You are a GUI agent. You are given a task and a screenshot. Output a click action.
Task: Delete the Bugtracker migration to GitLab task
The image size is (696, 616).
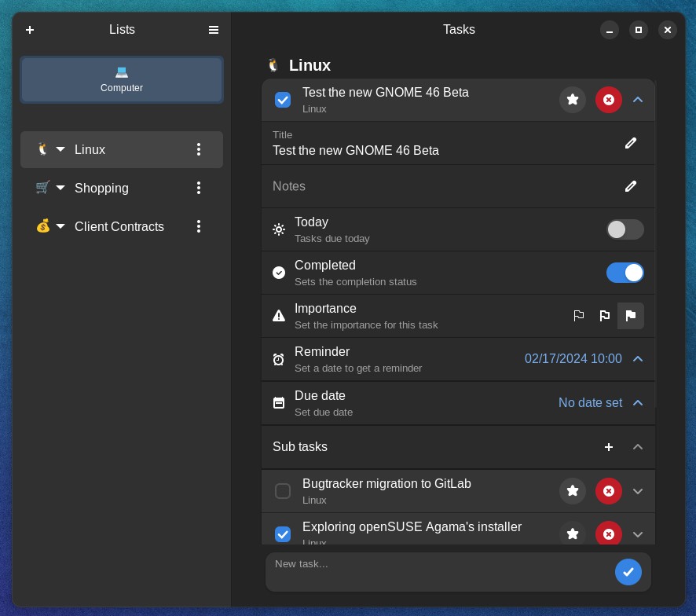(x=609, y=491)
